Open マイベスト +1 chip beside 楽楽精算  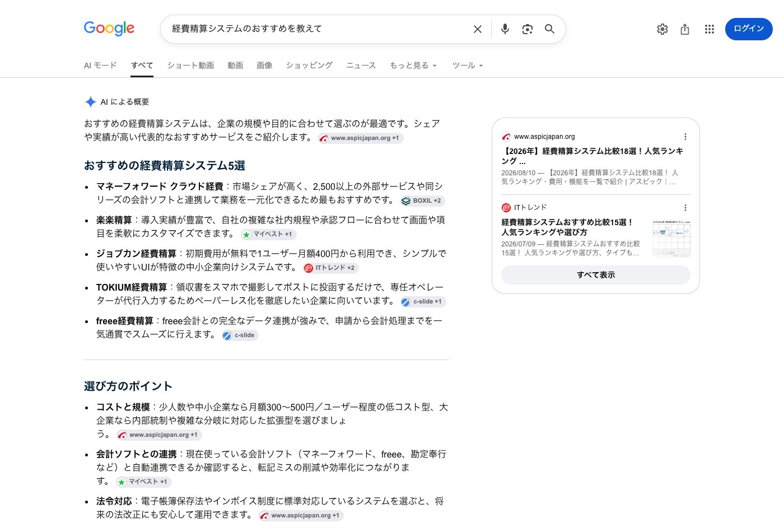click(269, 235)
